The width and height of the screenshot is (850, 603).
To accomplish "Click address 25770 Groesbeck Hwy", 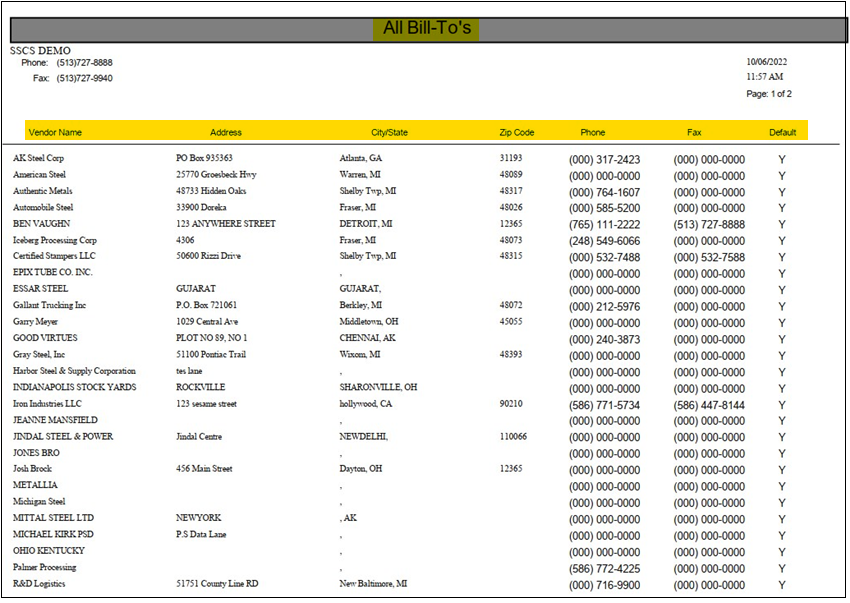I will click(216, 174).
